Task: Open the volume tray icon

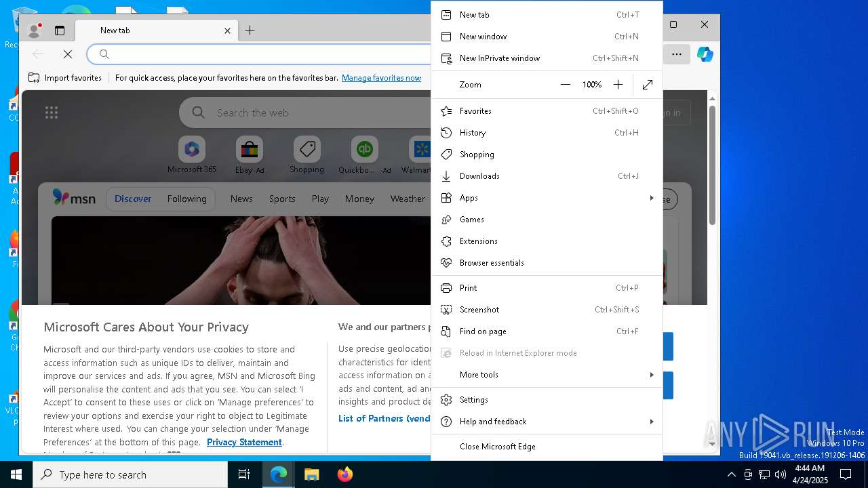Action: (x=781, y=474)
